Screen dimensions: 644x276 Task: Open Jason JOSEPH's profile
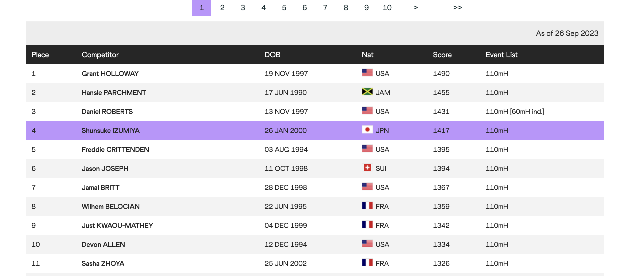pyautogui.click(x=105, y=168)
